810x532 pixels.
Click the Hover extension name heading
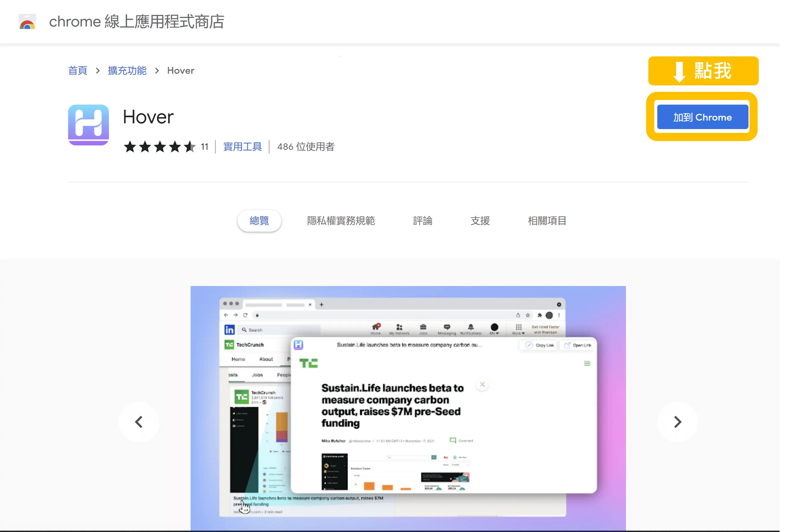[x=148, y=117]
